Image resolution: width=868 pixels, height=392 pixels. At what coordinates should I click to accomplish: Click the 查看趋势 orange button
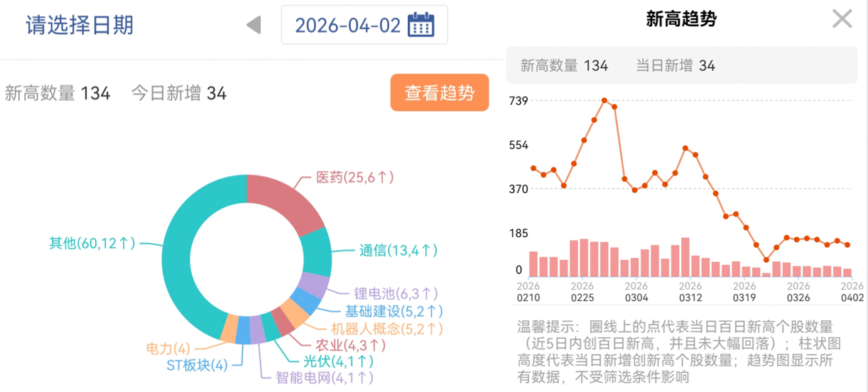(x=440, y=93)
